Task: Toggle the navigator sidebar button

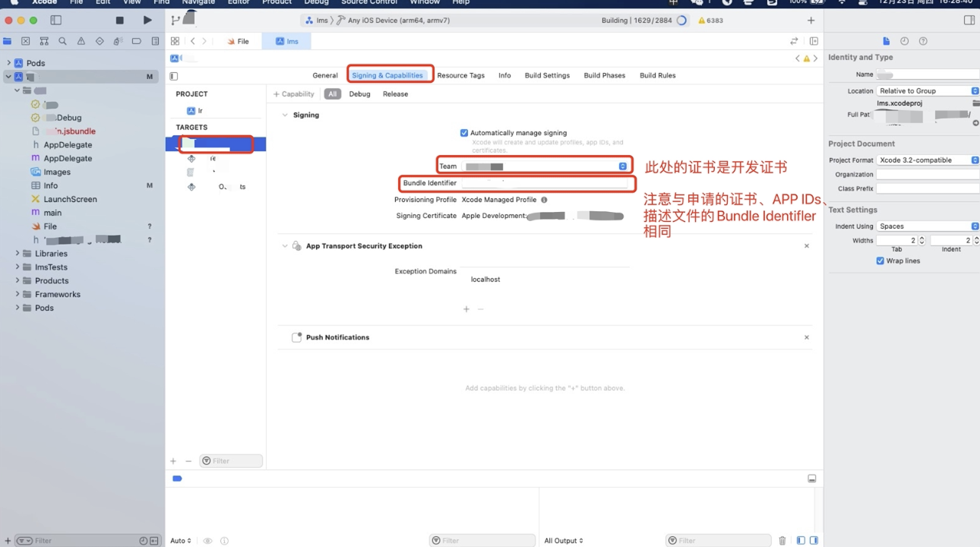Action: [55, 21]
